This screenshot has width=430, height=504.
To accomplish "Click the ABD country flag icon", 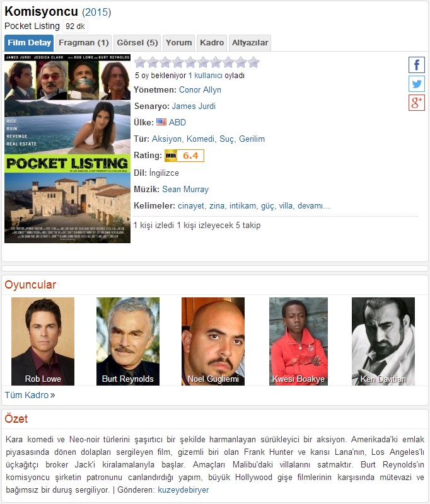I will coord(161,122).
